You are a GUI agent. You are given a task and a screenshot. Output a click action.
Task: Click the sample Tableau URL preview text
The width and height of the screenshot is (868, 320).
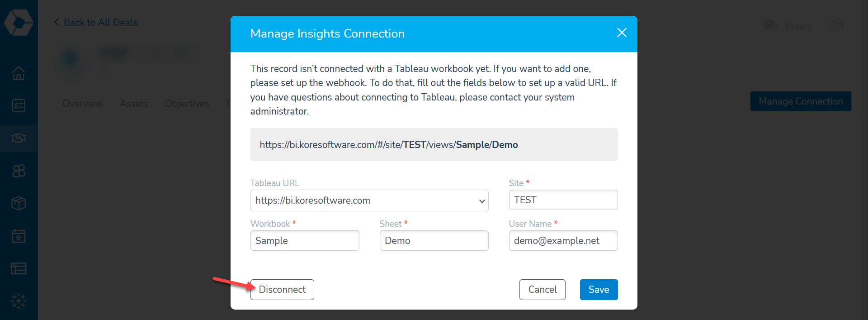(x=389, y=145)
